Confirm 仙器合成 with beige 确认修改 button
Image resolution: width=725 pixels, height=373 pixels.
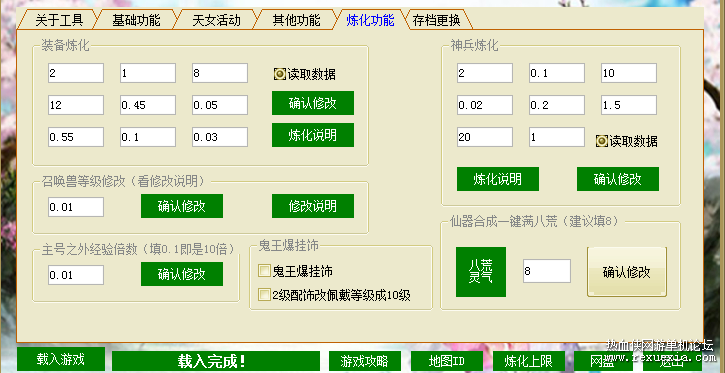(627, 272)
